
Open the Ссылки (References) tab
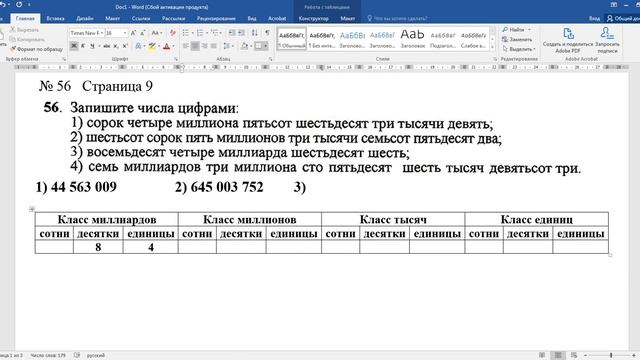141,18
